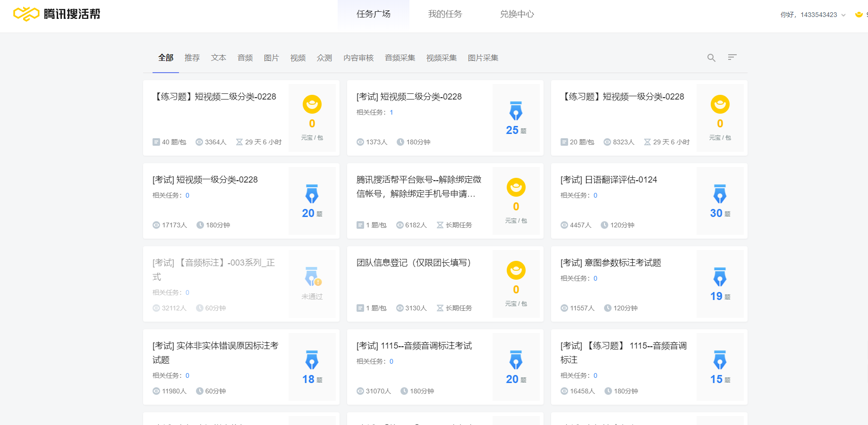Click the gold ingot icon beside username
This screenshot has height=425, width=868.
pyautogui.click(x=859, y=15)
